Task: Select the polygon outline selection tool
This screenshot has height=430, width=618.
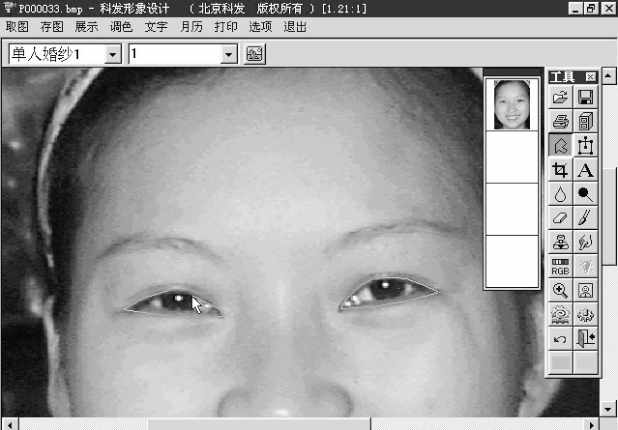Action: 560,145
